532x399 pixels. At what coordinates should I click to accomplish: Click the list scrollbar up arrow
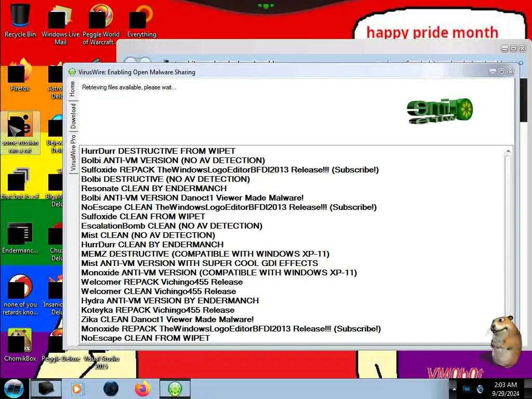pyautogui.click(x=508, y=152)
